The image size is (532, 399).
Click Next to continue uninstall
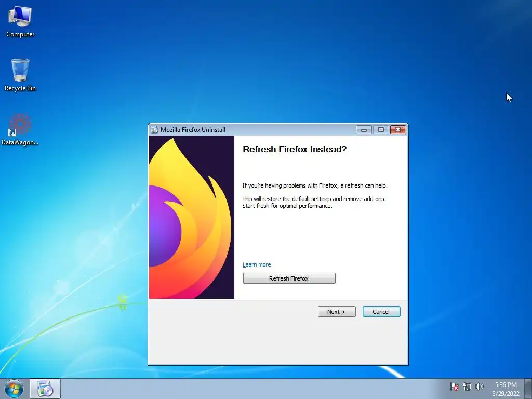coord(337,312)
